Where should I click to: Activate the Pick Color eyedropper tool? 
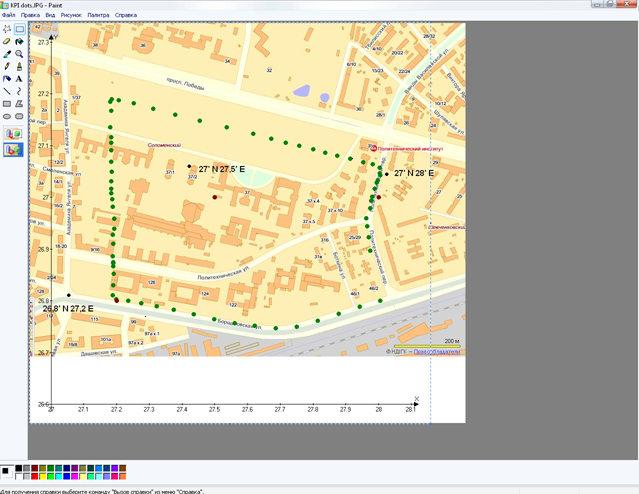[7, 54]
